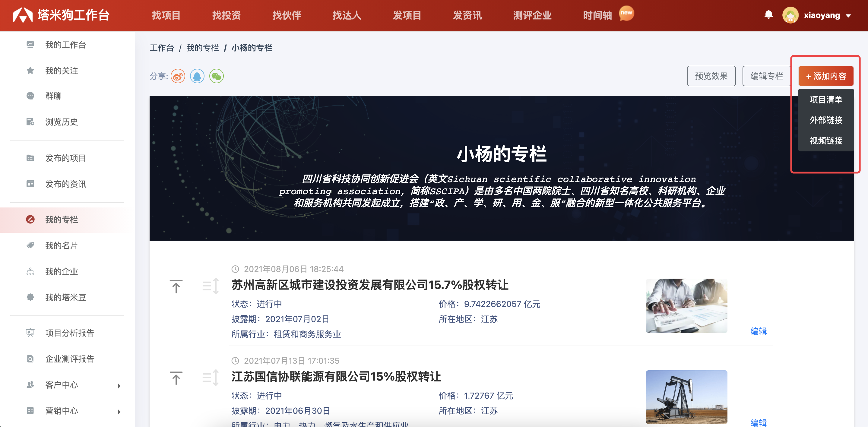Click the 发布的项目 sidebar icon

tap(30, 158)
